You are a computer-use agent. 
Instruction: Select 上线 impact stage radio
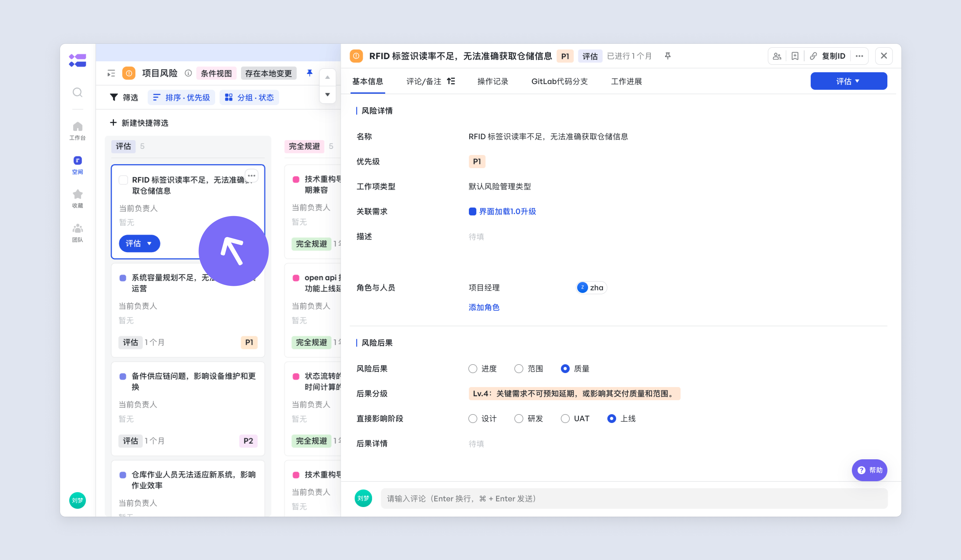click(611, 418)
